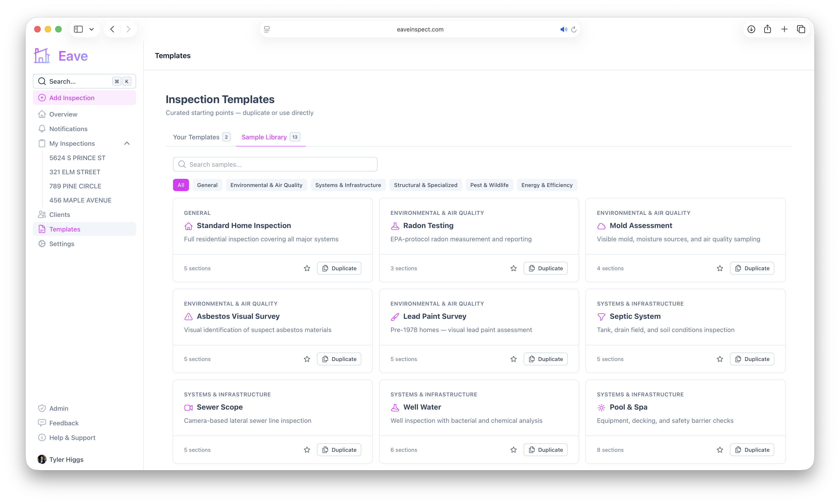Screen dimensions: 840x504
Task: Open the browser downloads icon
Action: 751,29
